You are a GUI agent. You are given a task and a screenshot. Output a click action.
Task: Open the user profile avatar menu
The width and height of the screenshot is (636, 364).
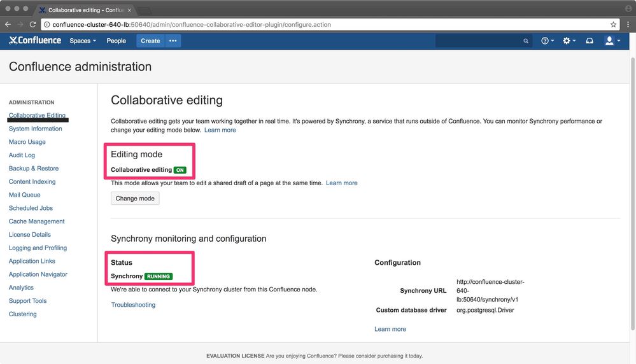pos(612,41)
